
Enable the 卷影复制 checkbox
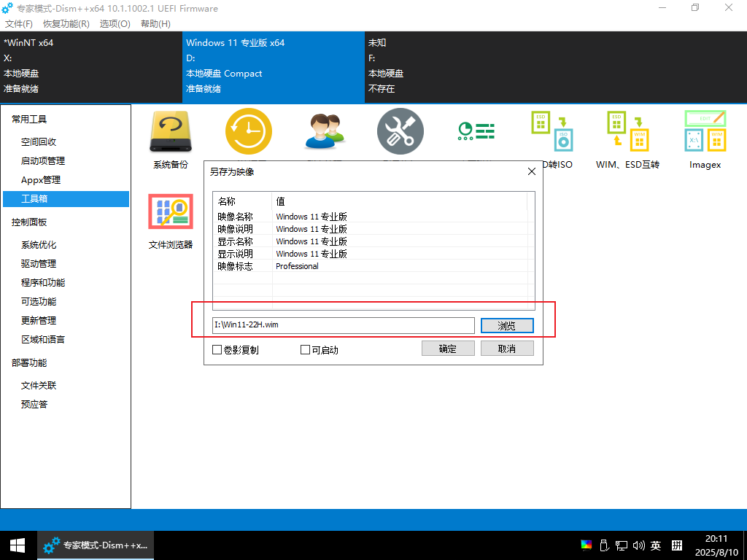[236, 350]
